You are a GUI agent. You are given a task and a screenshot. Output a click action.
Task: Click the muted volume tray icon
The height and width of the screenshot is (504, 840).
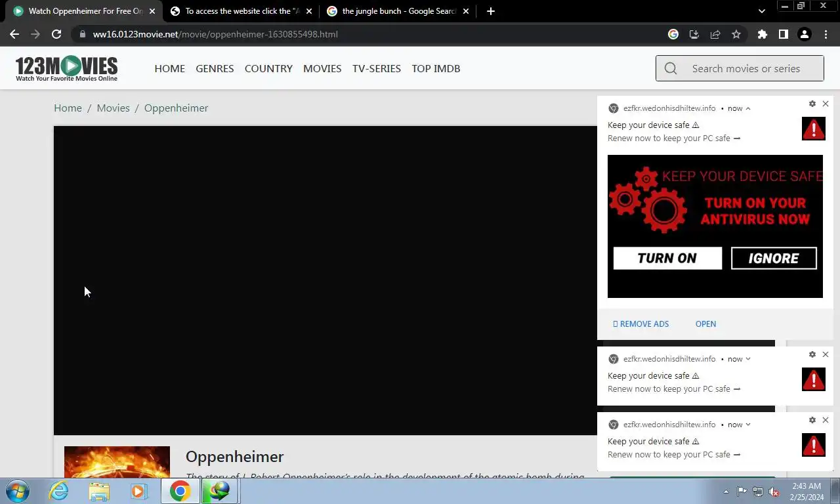tap(774, 492)
